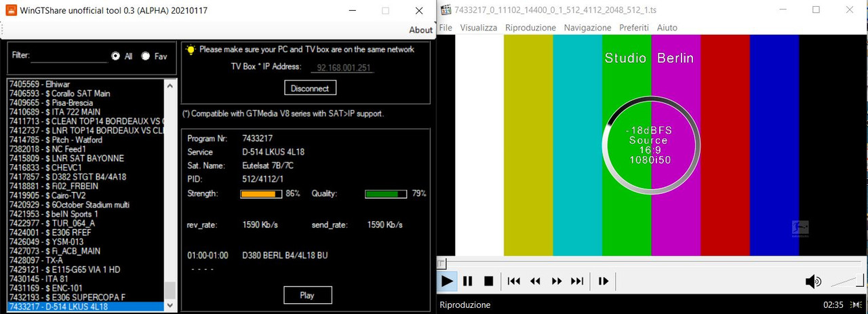The image size is (868, 314).
Task: Select channel 7405569 - Elhiwar
Action: (85, 84)
